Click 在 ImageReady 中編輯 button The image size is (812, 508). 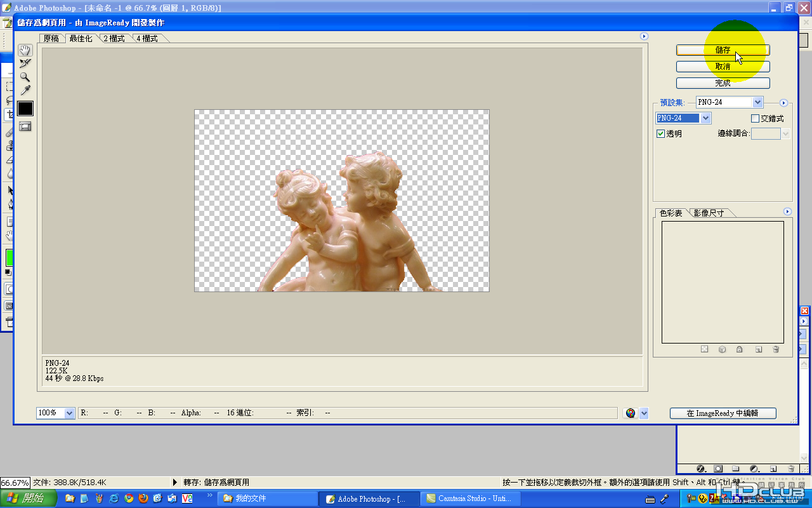pos(723,413)
